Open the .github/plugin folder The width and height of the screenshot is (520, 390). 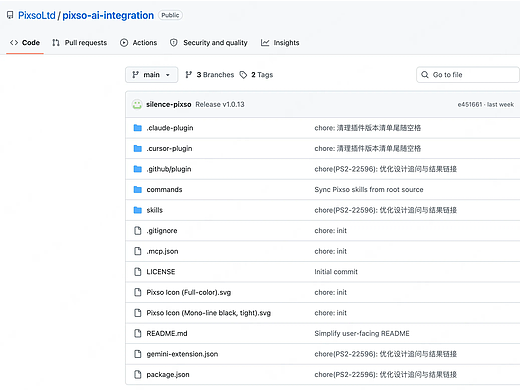coord(169,169)
